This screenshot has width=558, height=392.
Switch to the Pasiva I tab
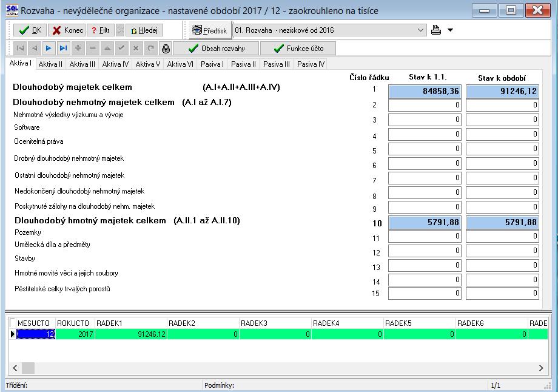(212, 64)
